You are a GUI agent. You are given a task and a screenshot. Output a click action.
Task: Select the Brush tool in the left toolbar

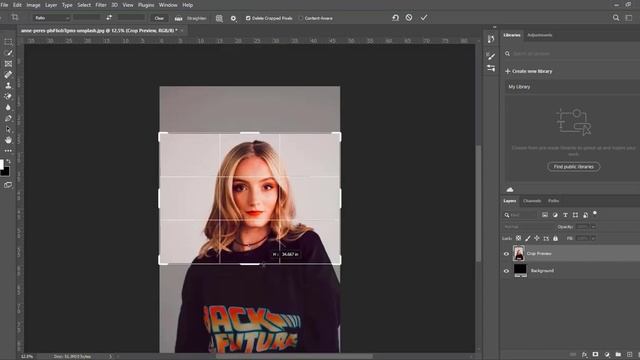(8, 53)
